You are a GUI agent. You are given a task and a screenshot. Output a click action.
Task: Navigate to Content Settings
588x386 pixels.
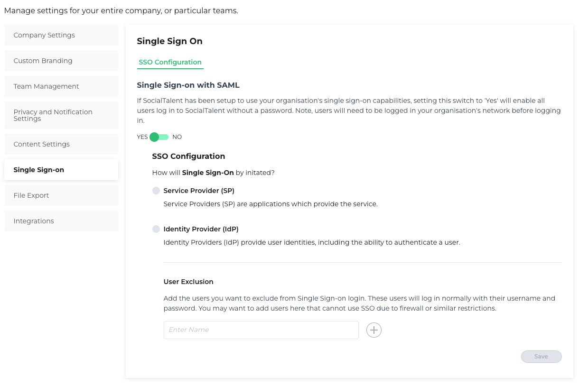click(x=61, y=144)
